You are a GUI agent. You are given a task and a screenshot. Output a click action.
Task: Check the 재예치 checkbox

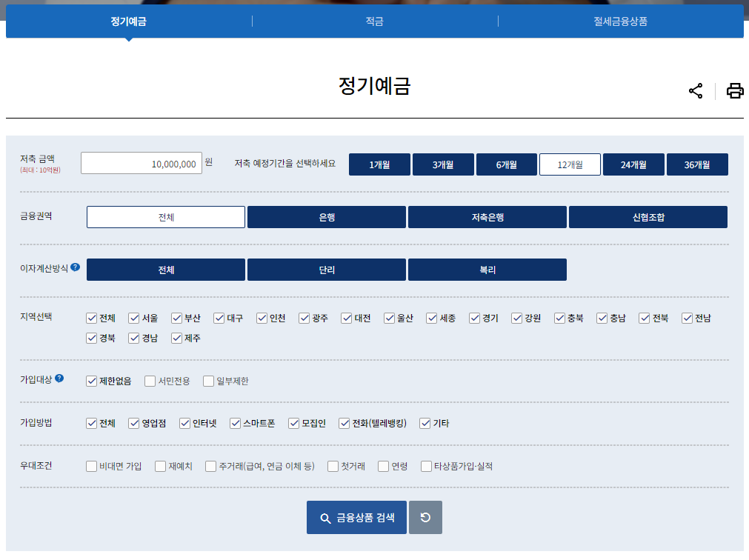(161, 467)
